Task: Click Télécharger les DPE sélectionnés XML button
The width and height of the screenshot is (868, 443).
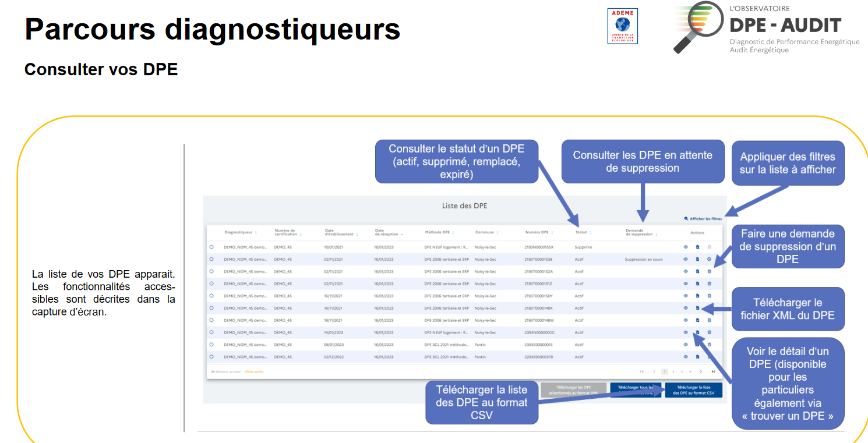Action: [574, 389]
